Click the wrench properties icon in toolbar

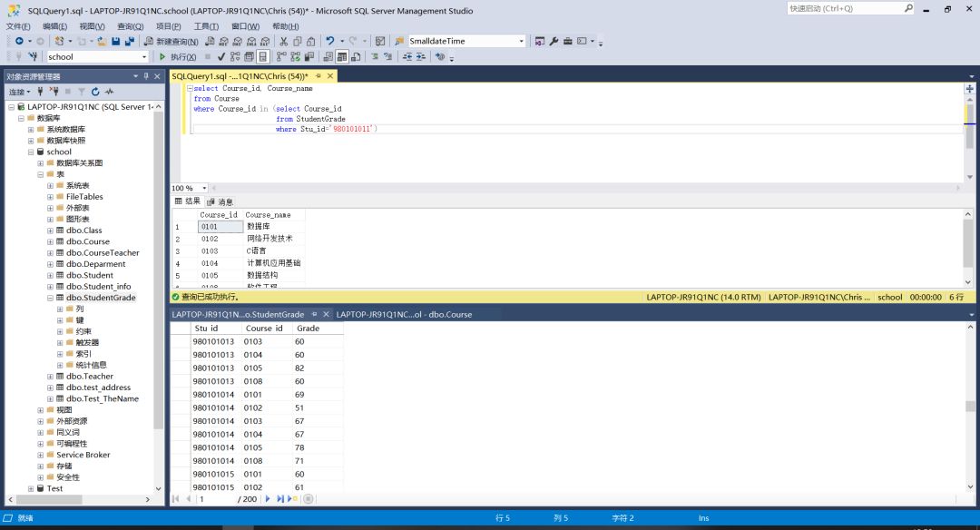[x=554, y=42]
